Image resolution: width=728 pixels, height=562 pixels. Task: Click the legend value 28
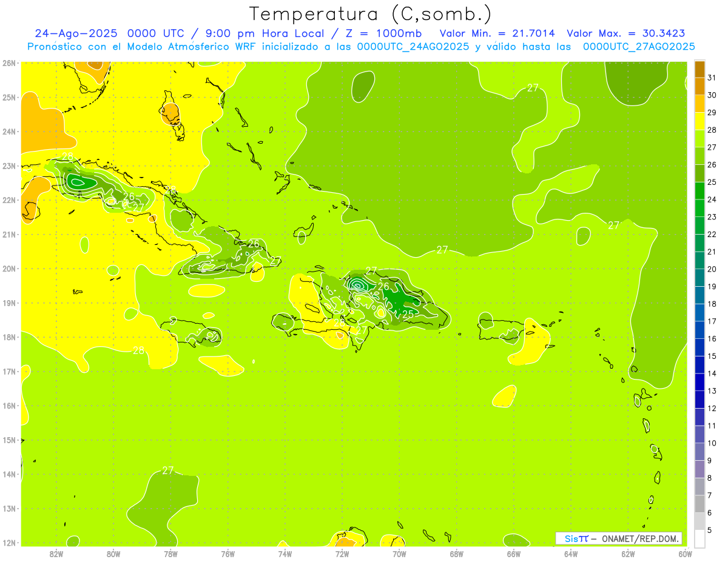712,130
